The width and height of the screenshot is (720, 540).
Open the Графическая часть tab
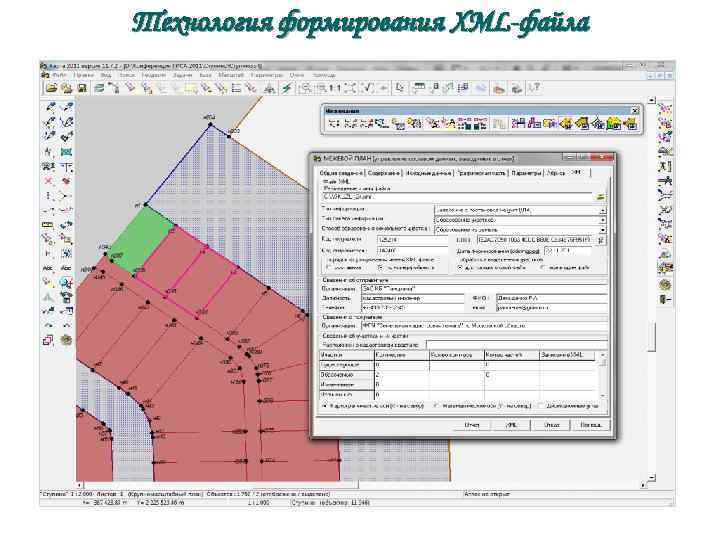coord(482,173)
